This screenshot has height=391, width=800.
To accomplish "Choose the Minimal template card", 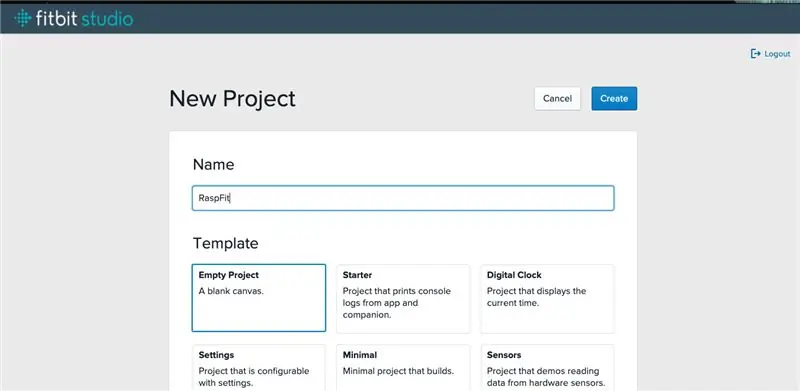I will pyautogui.click(x=403, y=368).
